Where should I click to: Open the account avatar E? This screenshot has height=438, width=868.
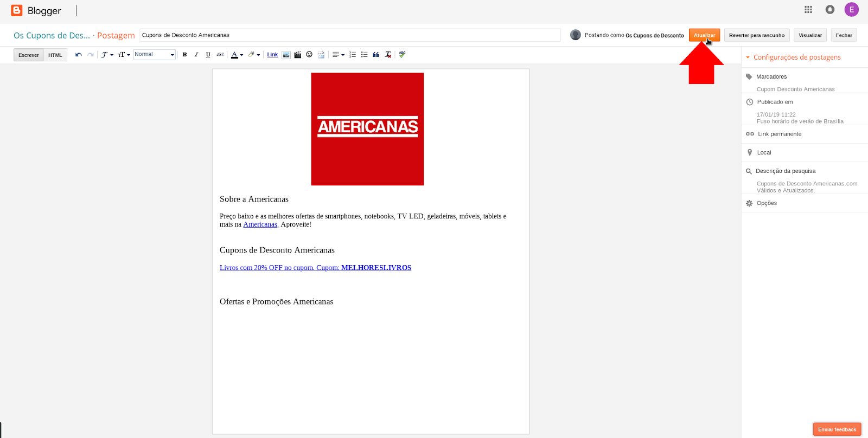[x=852, y=9]
